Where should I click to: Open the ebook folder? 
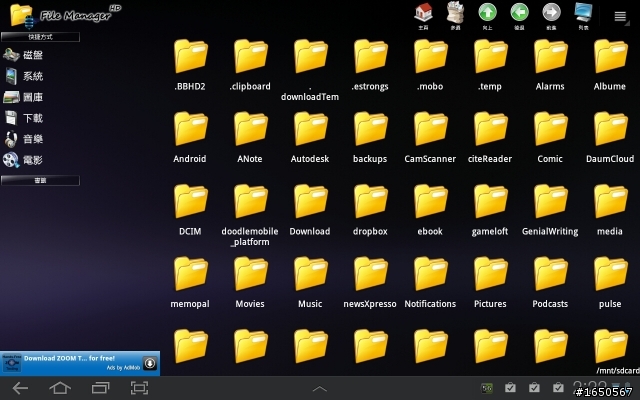click(x=430, y=210)
